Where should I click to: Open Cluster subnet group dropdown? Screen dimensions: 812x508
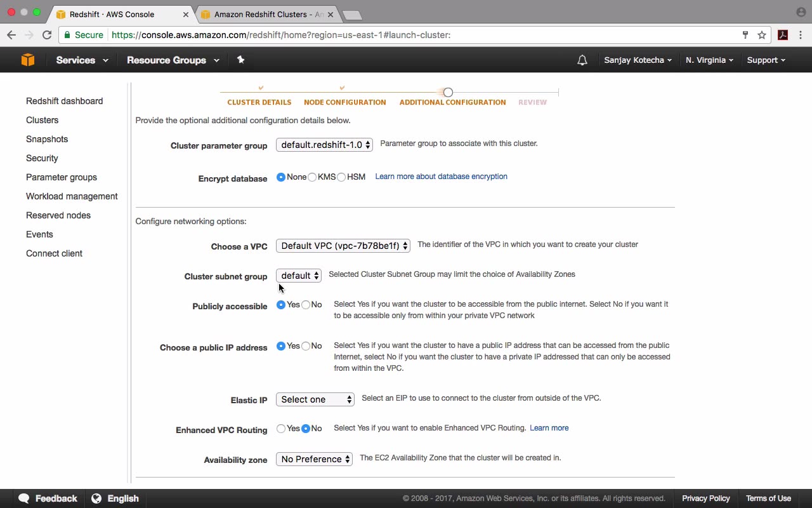click(x=299, y=276)
